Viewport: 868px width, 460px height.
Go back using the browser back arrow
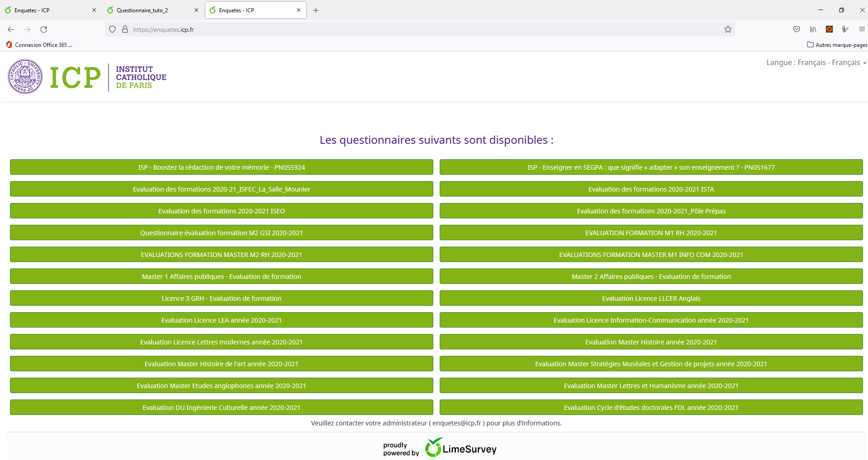point(11,30)
